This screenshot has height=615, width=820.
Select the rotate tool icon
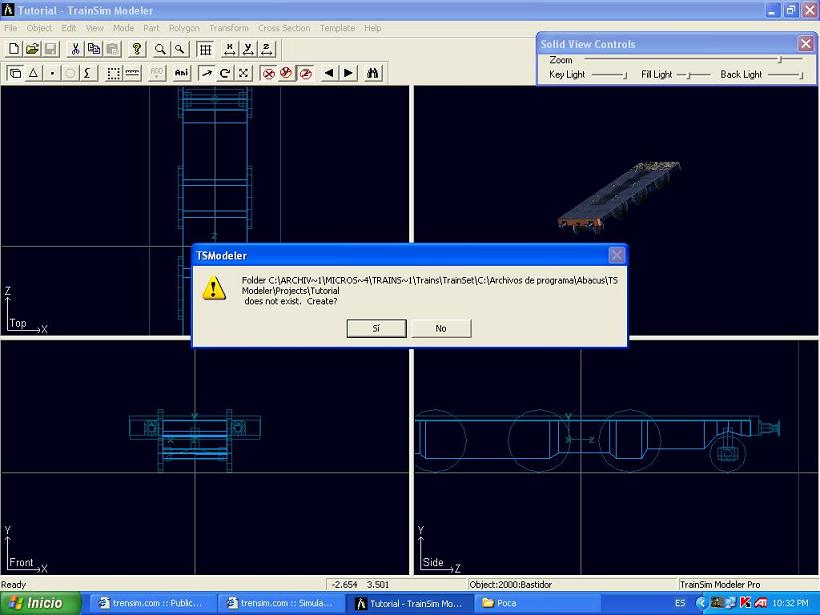[225, 73]
